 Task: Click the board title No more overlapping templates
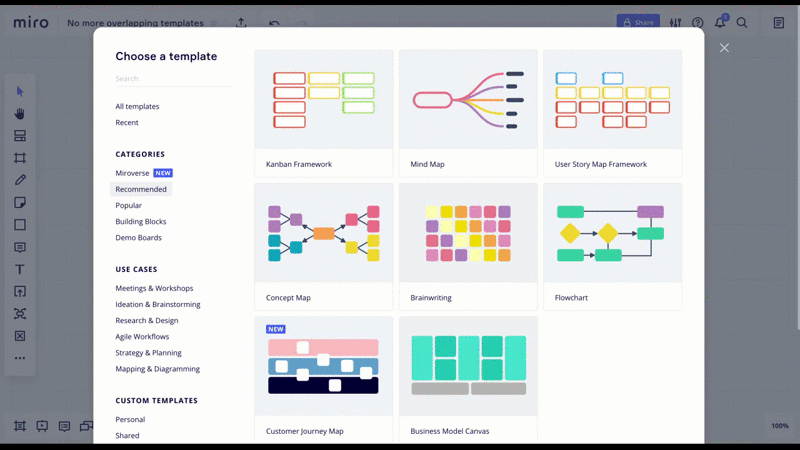coord(135,23)
